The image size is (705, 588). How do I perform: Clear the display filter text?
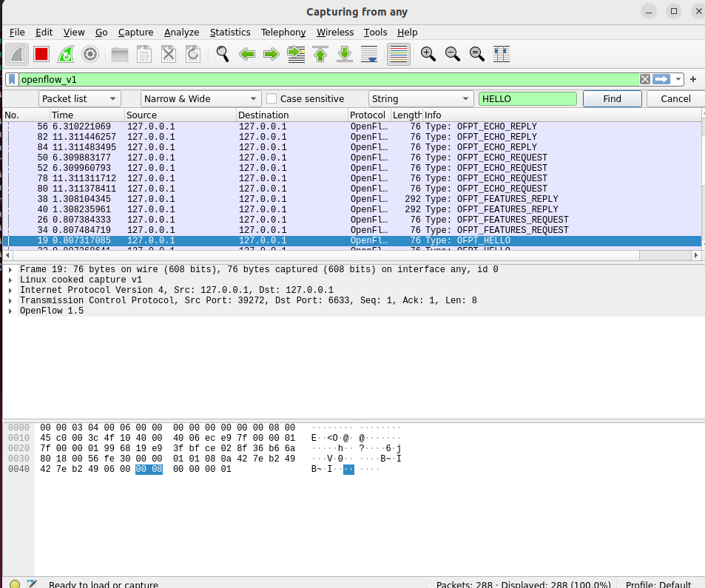coord(645,80)
